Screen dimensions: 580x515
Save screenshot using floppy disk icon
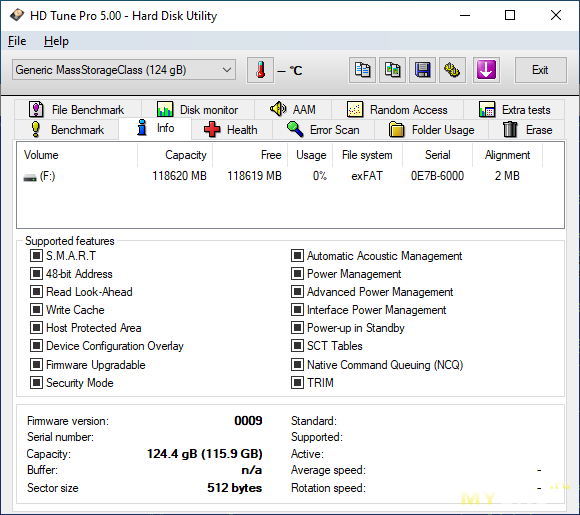422,70
